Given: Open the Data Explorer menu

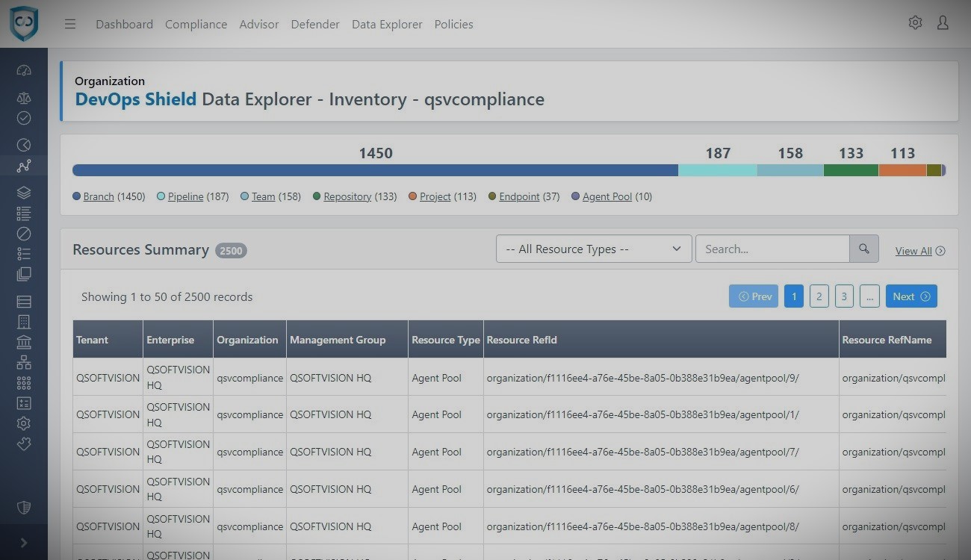Looking at the screenshot, I should pyautogui.click(x=387, y=24).
